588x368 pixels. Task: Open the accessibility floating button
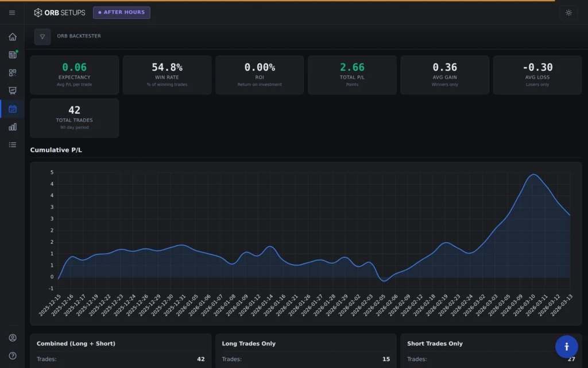coord(567,347)
